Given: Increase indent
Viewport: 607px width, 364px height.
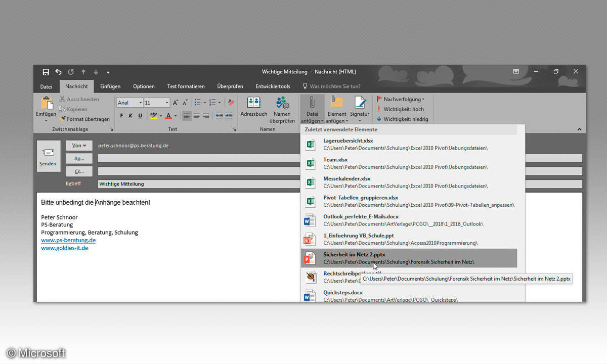Looking at the screenshot, I should click(229, 116).
